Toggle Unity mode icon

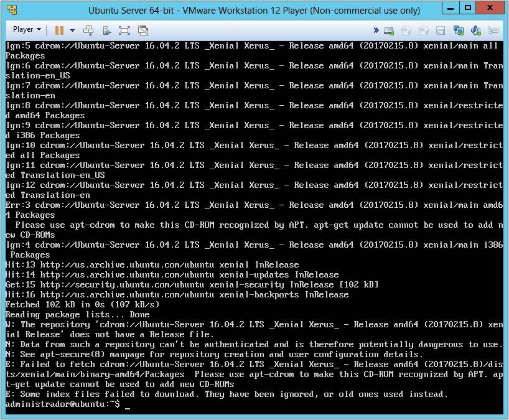143,30
